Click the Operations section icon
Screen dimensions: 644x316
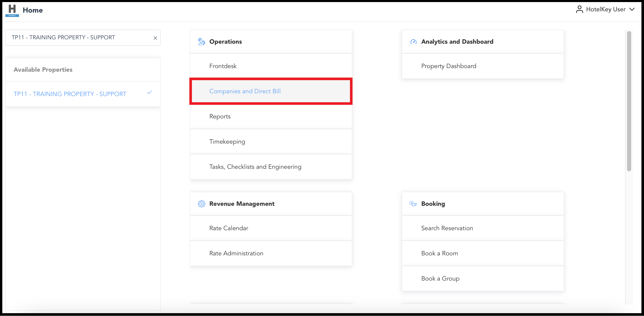click(201, 42)
